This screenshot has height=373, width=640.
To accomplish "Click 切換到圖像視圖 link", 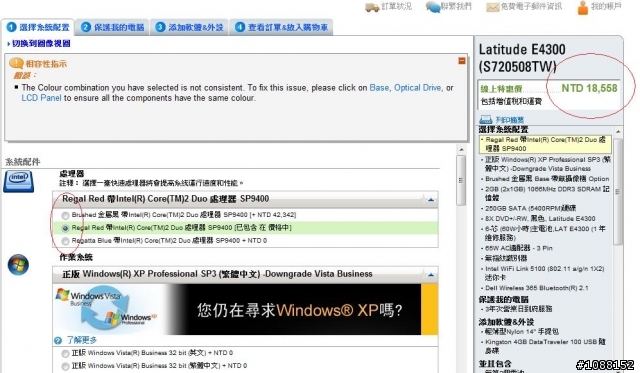I will 41,44.
